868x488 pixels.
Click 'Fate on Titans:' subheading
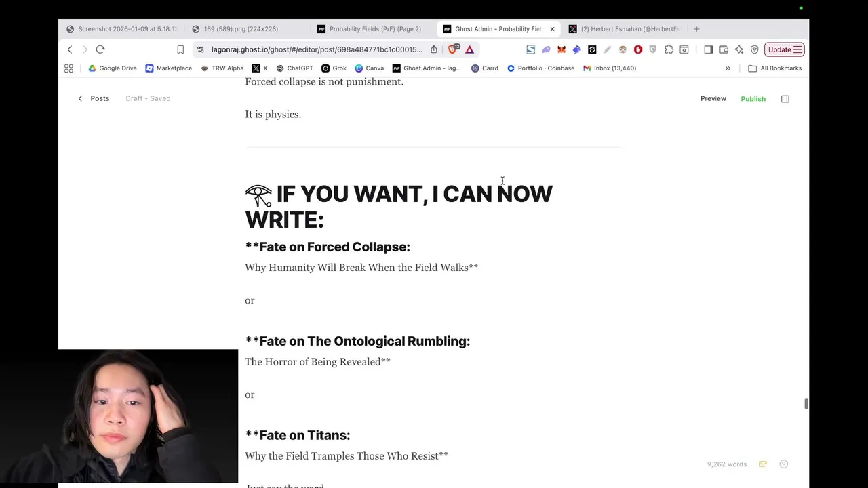point(298,435)
